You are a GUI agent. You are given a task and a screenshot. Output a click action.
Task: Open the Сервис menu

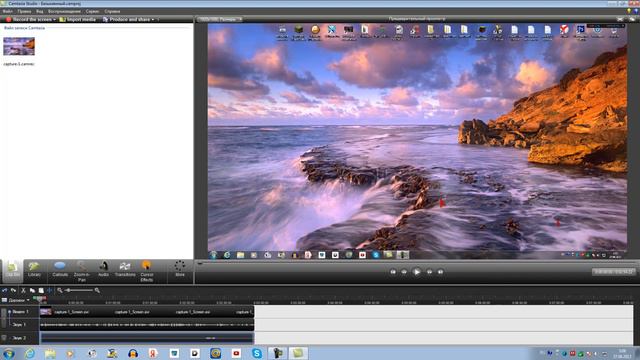93,11
